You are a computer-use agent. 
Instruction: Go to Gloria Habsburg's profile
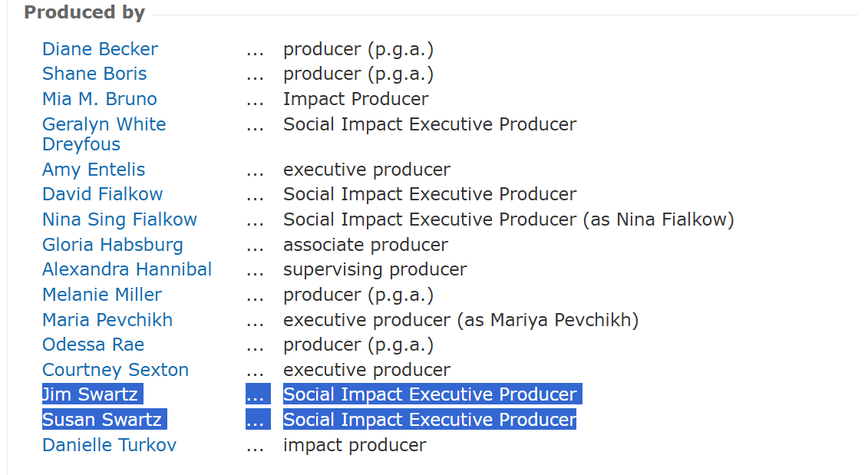click(x=113, y=245)
